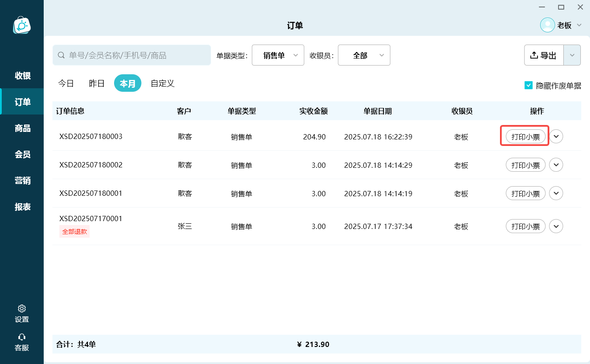The width and height of the screenshot is (590, 364).
Task: Click the 单据日期 column header
Action: coord(378,111)
